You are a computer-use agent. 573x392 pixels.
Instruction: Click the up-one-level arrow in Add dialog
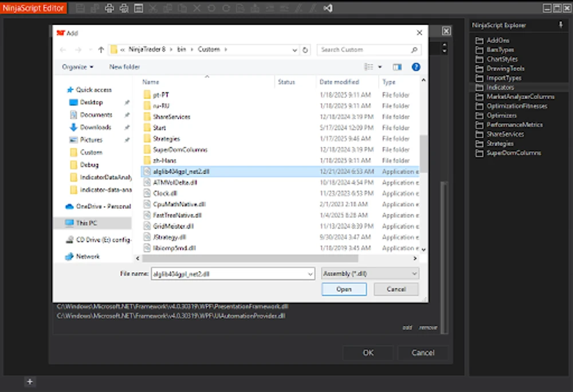[101, 50]
